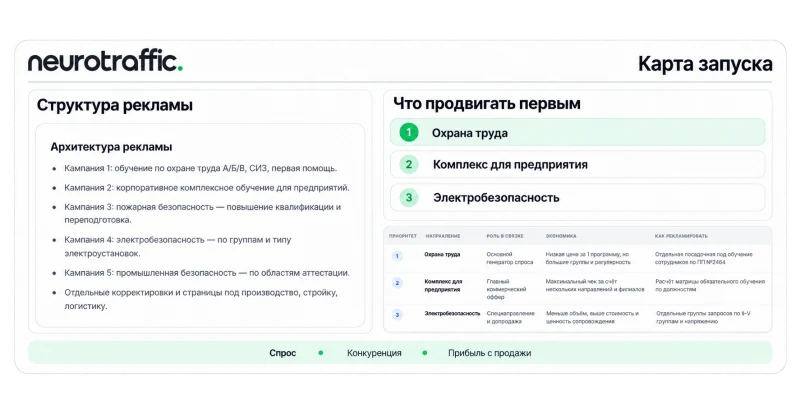
Task: Open the Электробезопасность priority card
Action: coord(578,197)
